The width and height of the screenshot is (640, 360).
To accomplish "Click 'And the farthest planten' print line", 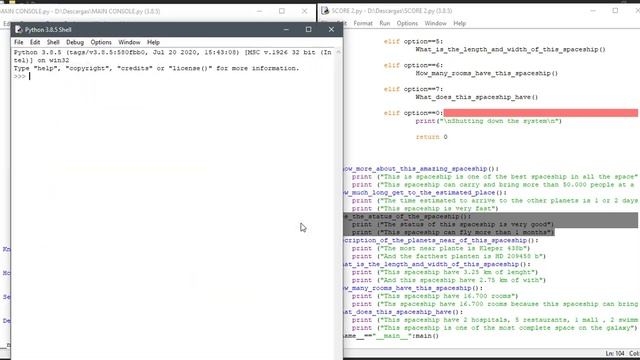I will (x=449, y=256).
